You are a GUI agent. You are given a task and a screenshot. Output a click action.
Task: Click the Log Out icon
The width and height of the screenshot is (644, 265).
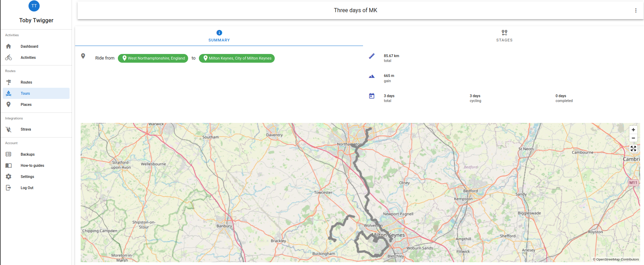pos(9,188)
